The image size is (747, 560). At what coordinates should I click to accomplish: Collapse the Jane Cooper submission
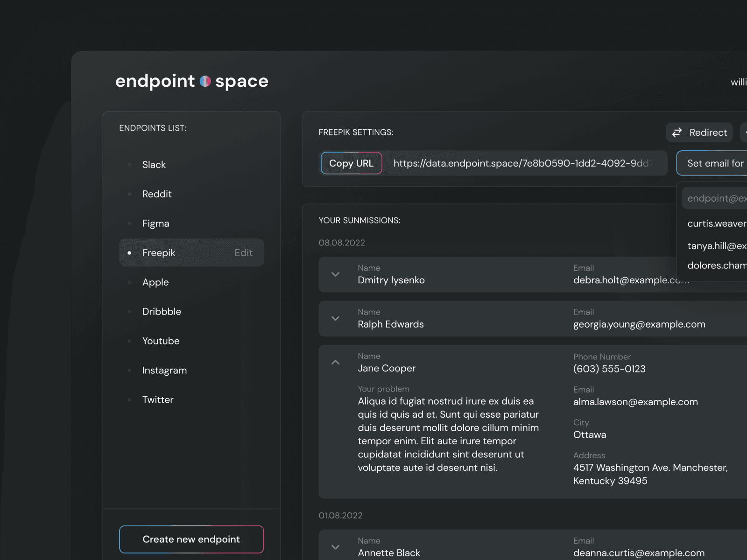click(x=335, y=362)
